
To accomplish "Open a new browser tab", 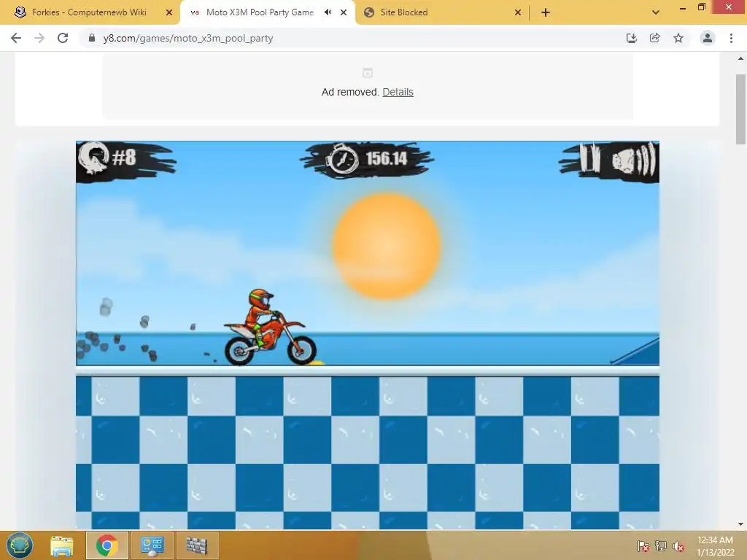I will click(x=546, y=12).
